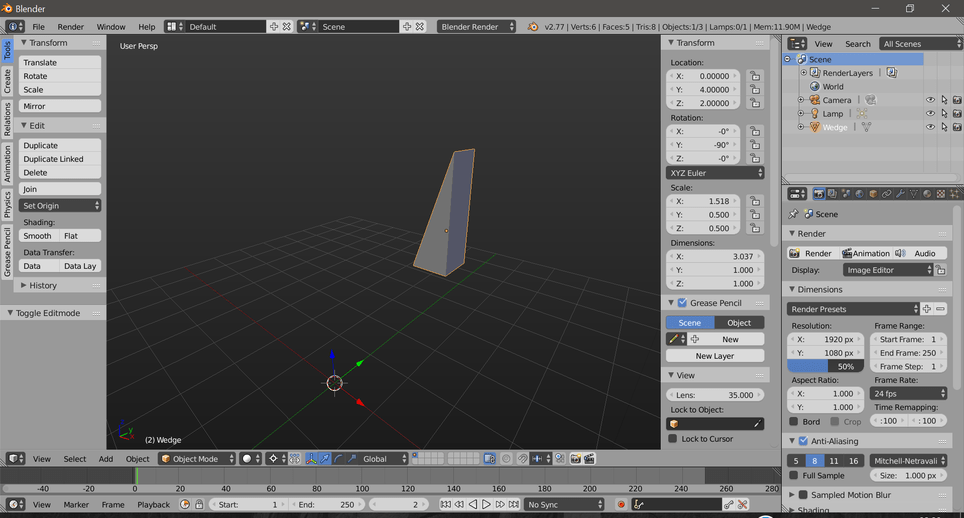Click the Lens value field in View panel
Image resolution: width=964 pixels, height=518 pixels.
click(x=715, y=395)
